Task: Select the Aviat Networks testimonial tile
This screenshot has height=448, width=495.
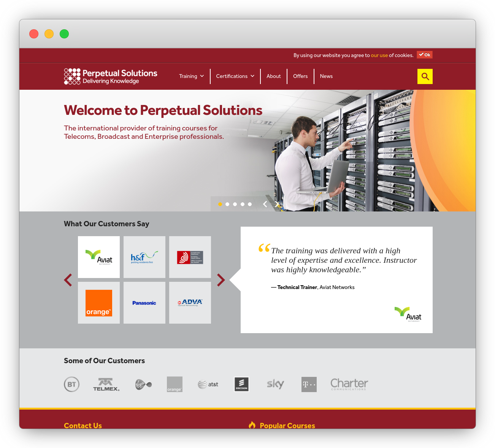Action: (x=99, y=257)
